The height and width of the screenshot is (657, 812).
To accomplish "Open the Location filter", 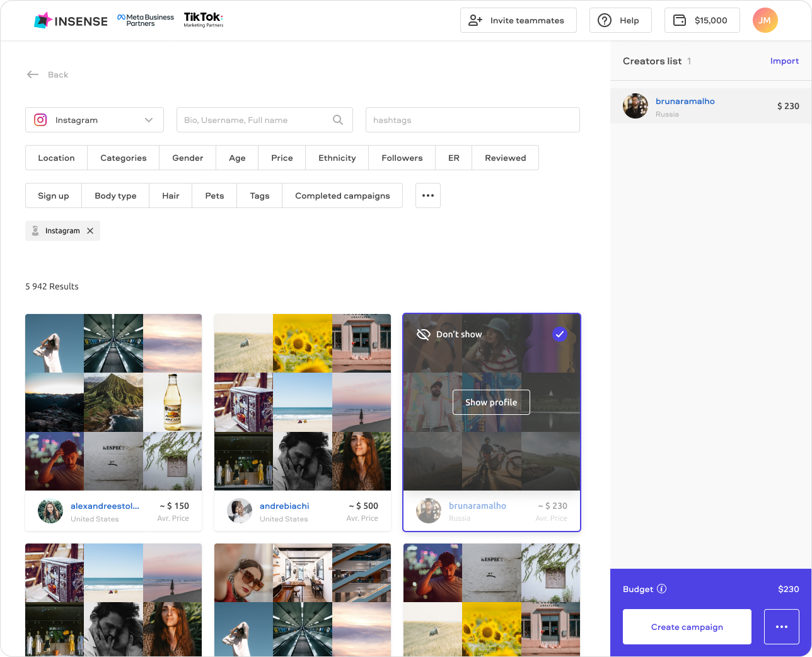I will pyautogui.click(x=56, y=158).
